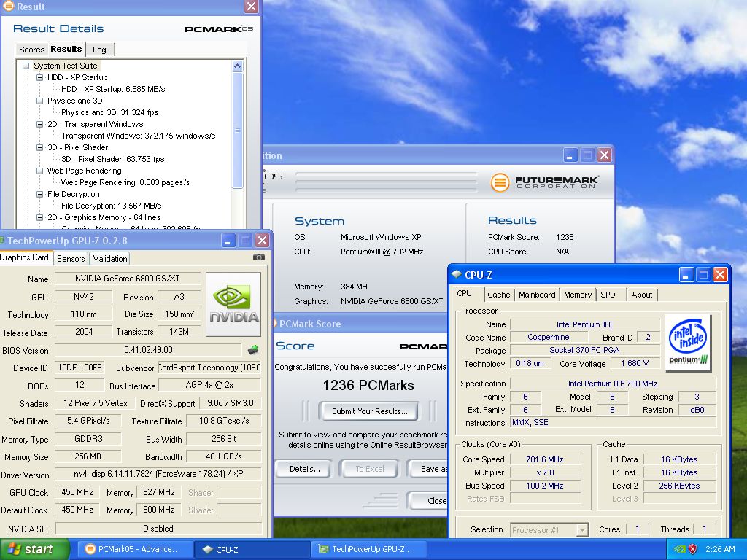The image size is (747, 560).
Task: Collapse the File Decryption node
Action: click(x=39, y=194)
